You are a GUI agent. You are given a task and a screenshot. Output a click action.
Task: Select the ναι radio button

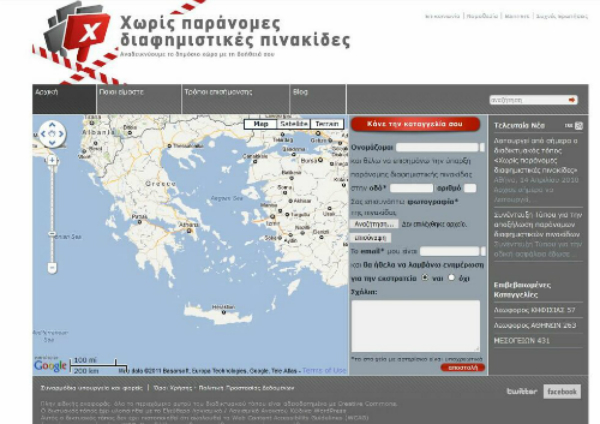[425, 277]
